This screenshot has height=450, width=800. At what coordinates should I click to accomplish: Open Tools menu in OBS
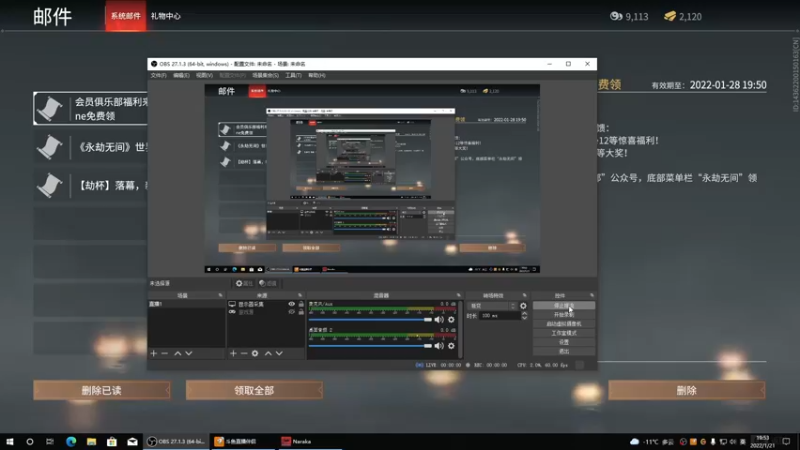293,75
